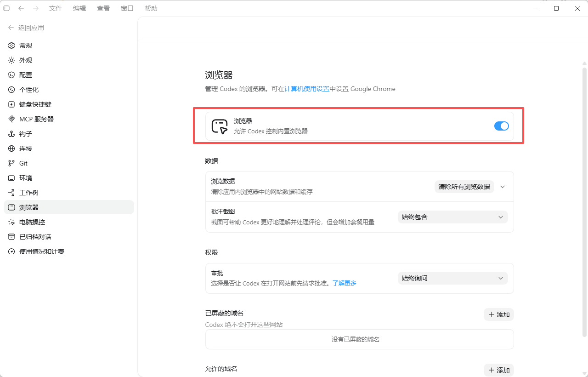Click the Archived Conversations (已归档对话) icon
The width and height of the screenshot is (588, 377).
point(11,237)
